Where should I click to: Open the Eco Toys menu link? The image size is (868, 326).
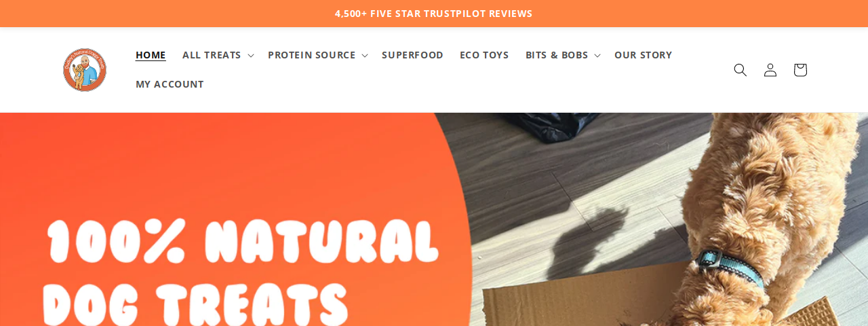(484, 55)
